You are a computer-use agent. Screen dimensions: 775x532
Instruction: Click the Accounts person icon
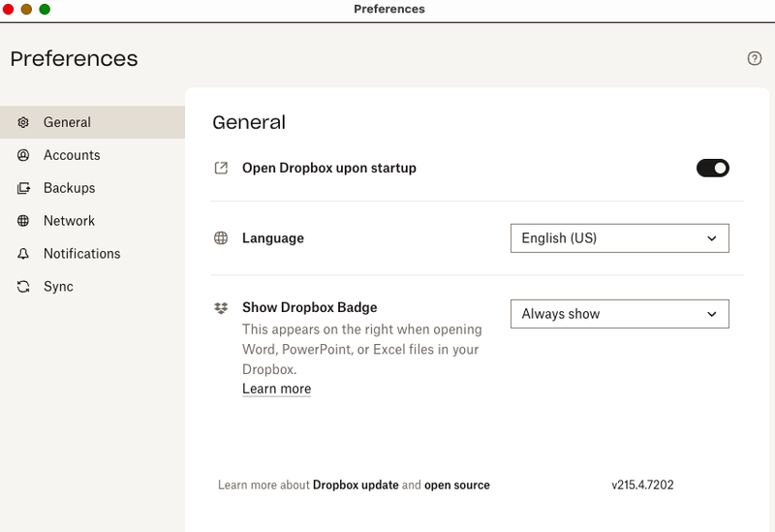tap(23, 156)
